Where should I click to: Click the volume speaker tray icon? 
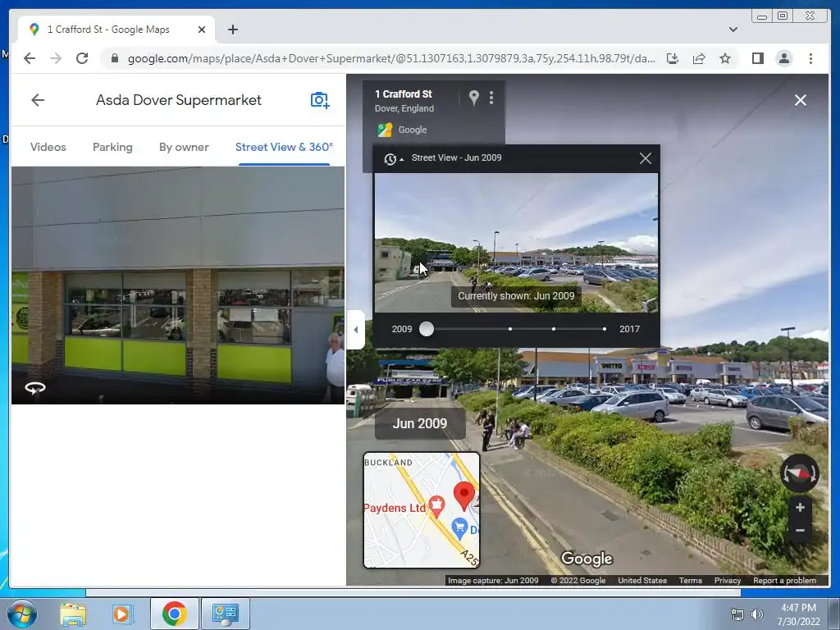[757, 614]
